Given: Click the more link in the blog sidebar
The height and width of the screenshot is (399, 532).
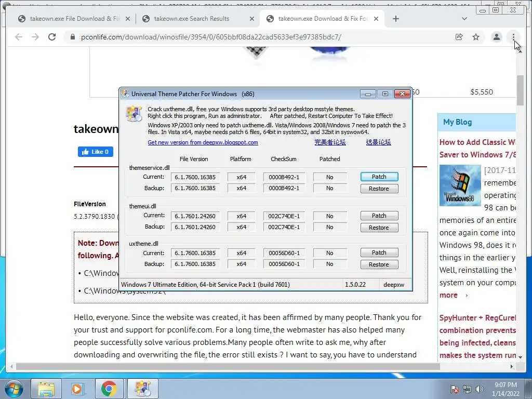Looking at the screenshot, I should (x=448, y=295).
